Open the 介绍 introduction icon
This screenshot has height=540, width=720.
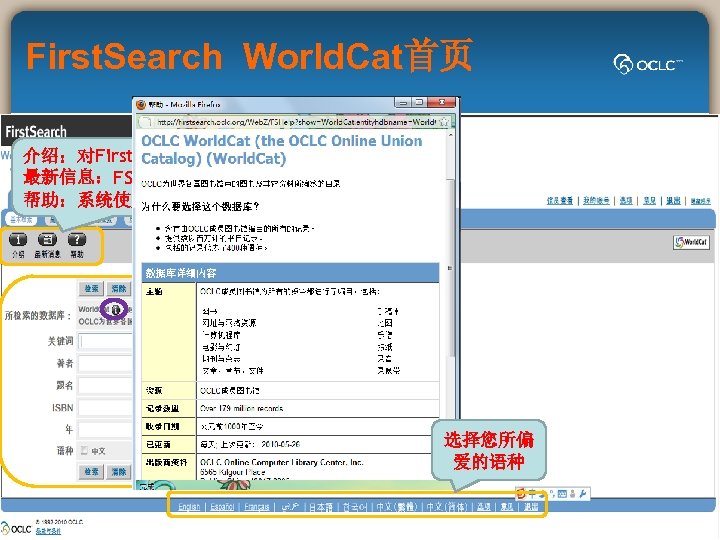(x=18, y=240)
